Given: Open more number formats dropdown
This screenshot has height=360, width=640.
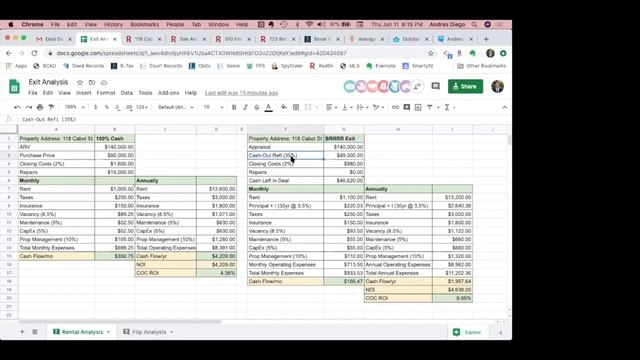Looking at the screenshot, I should 142,107.
